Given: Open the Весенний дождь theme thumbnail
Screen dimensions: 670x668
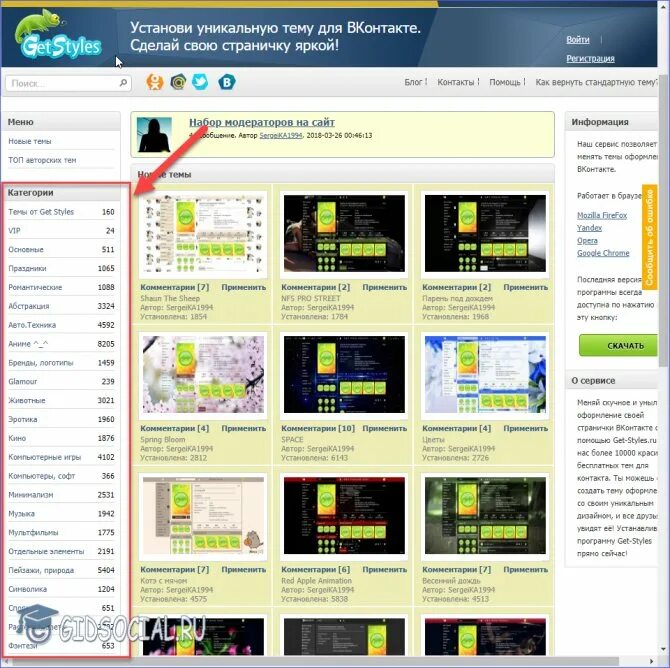Looking at the screenshot, I should tap(485, 516).
